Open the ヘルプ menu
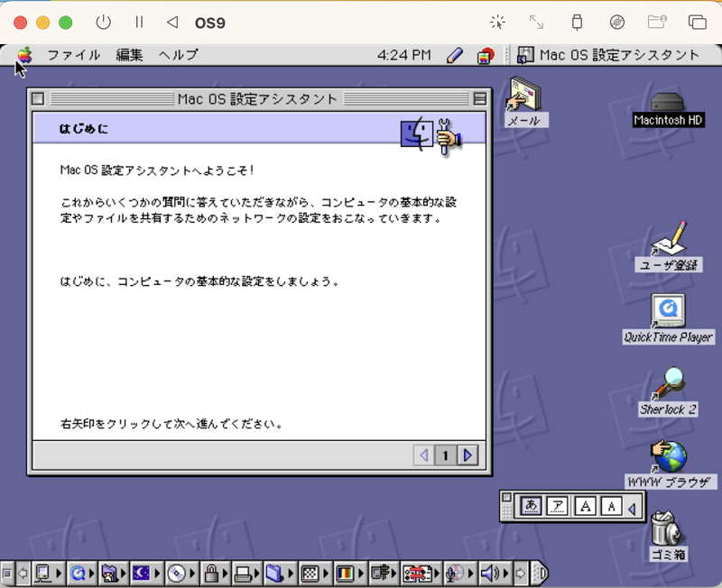 pos(178,55)
